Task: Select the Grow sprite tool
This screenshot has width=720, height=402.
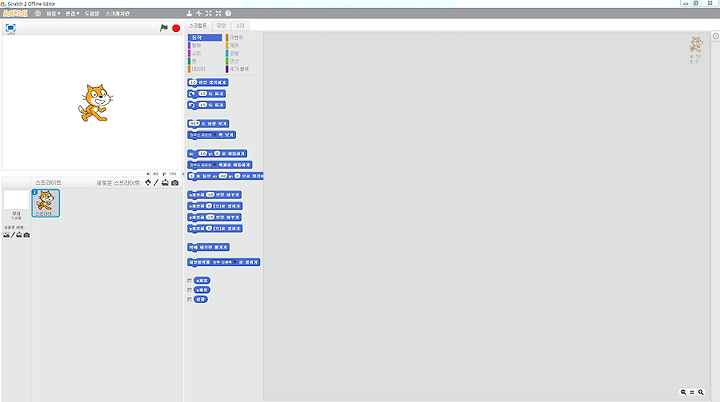Action: 208,13
